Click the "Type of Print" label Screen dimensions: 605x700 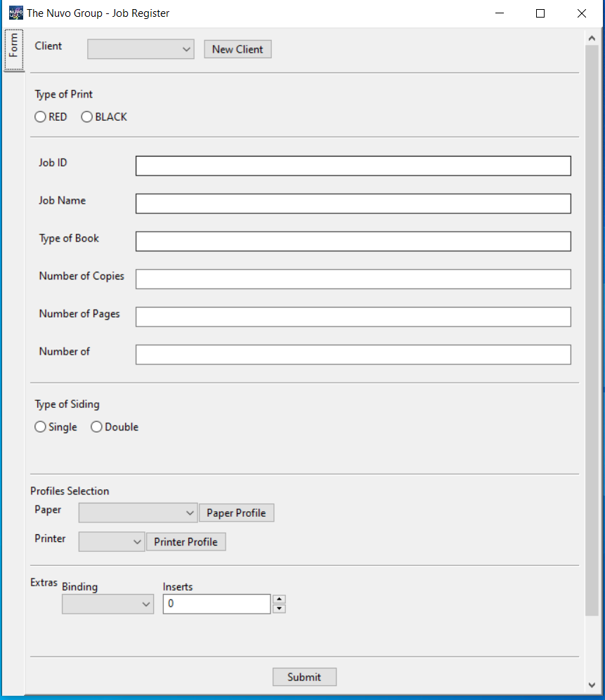click(63, 95)
